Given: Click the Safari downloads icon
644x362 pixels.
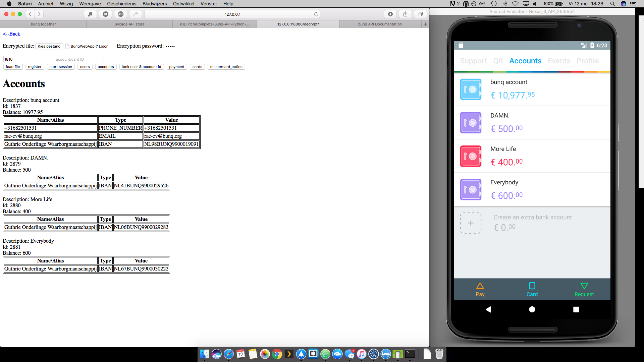Looking at the screenshot, I should pyautogui.click(x=390, y=14).
